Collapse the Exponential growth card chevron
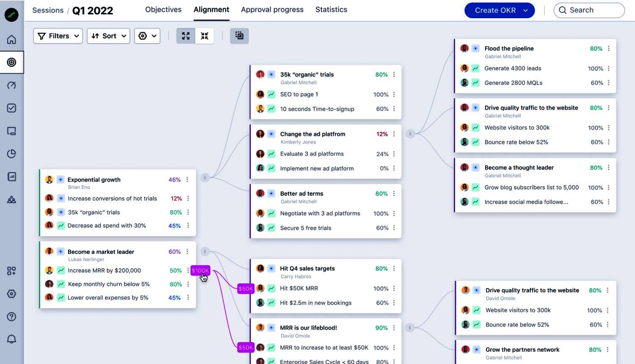 [205, 177]
